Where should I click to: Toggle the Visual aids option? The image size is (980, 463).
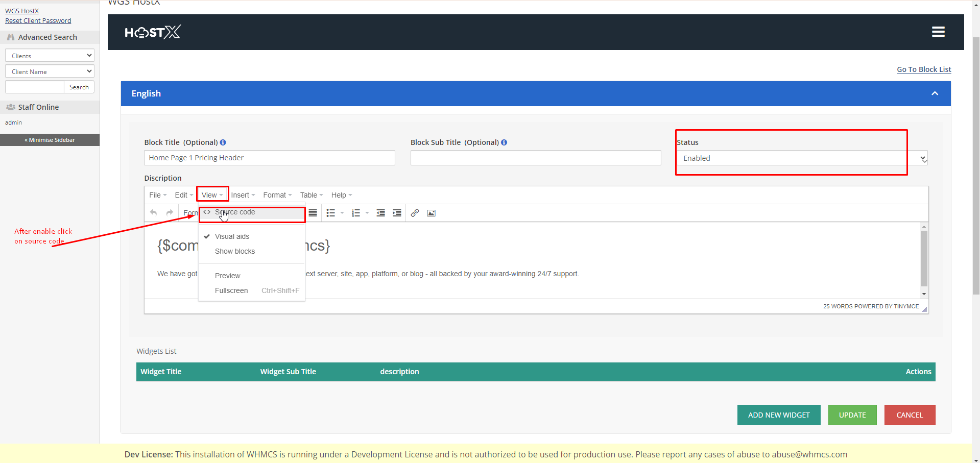(x=232, y=236)
